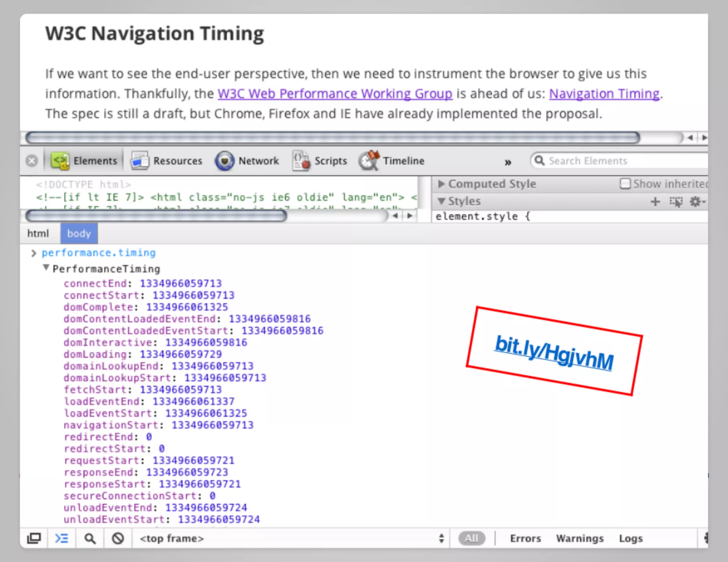The height and width of the screenshot is (562, 728).
Task: Expand the Computed Style section
Action: [x=441, y=184]
